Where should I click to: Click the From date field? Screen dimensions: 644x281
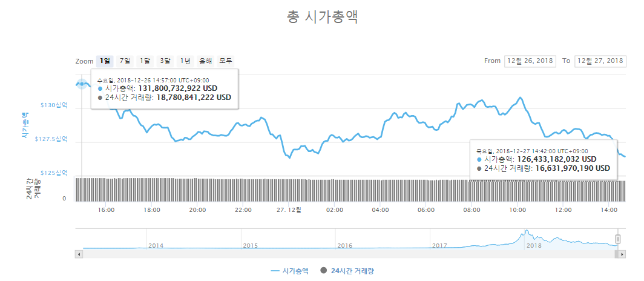point(530,61)
